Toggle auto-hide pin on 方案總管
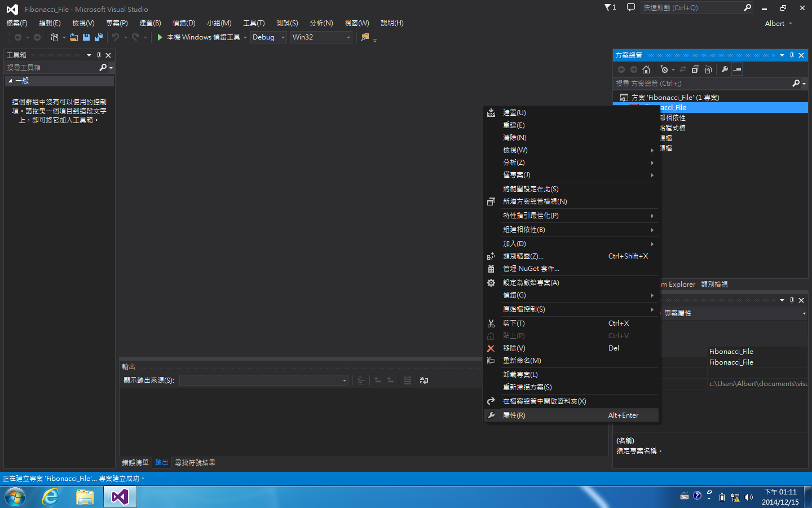Screen dimensions: 812x508 click(791, 55)
